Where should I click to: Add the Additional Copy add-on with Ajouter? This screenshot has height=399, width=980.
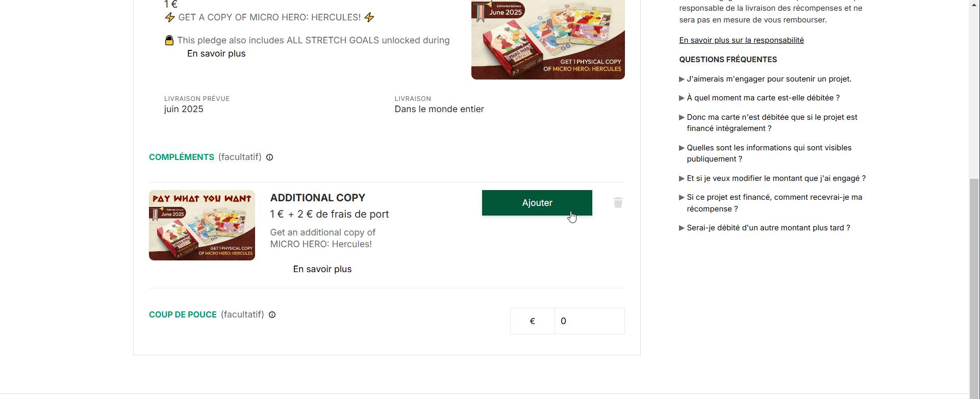coord(537,203)
